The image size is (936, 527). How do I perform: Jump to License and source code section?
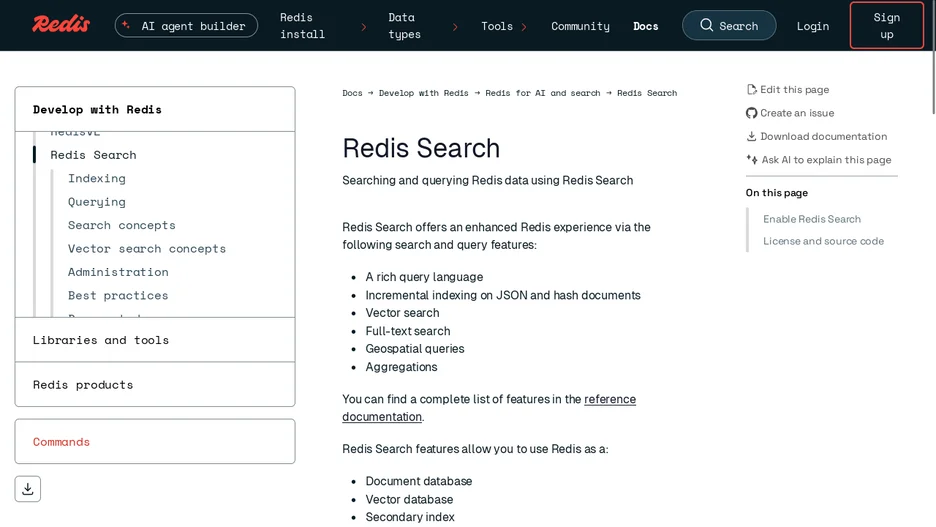(823, 241)
